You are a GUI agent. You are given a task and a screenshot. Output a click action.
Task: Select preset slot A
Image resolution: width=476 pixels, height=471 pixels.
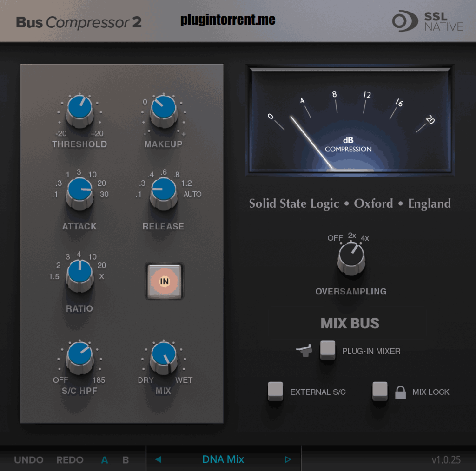click(105, 460)
